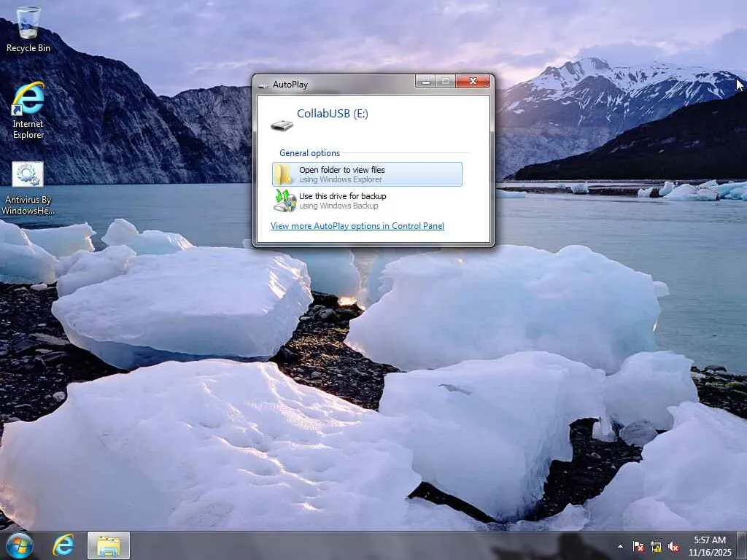Open the Recycle Bin desktop icon
This screenshot has height=560, width=747.
pyautogui.click(x=28, y=29)
